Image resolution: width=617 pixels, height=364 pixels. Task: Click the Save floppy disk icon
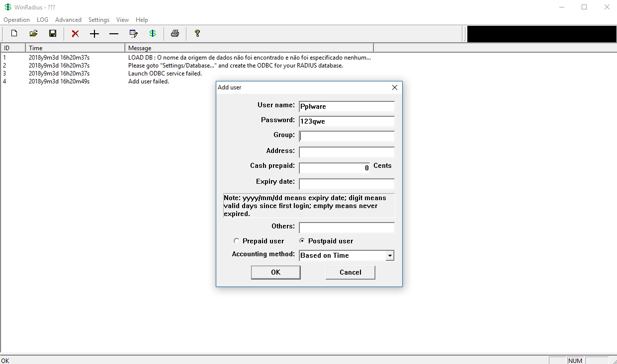point(53,33)
